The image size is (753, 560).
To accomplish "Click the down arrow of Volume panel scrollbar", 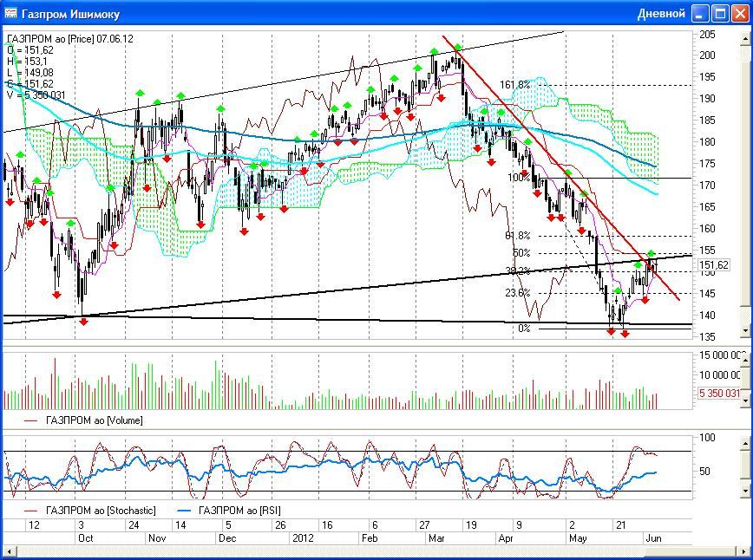I will pyautogui.click(x=745, y=400).
